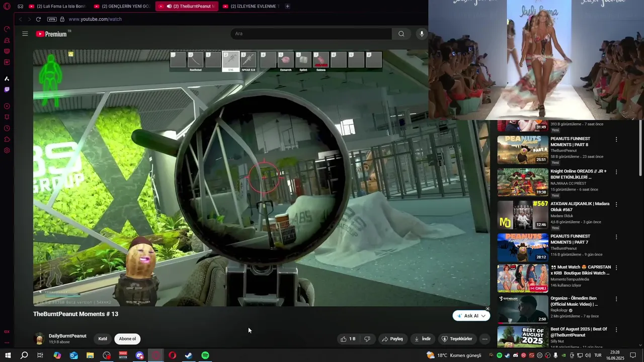644x362 pixels.
Task: Open options menu for PEANUTS PART 8
Action: (616, 139)
